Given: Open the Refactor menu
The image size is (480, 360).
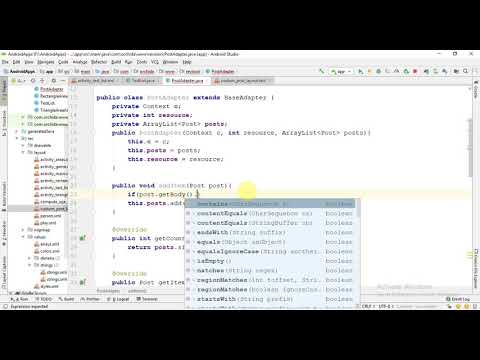Looking at the screenshot, I should coord(99,62).
